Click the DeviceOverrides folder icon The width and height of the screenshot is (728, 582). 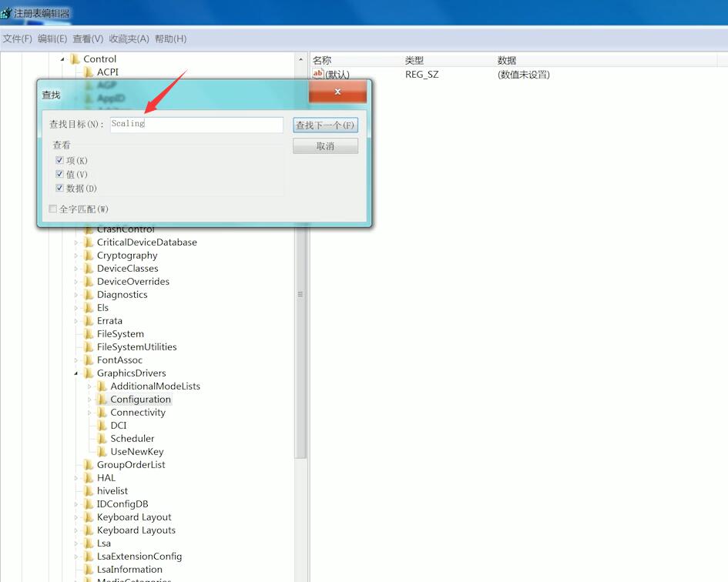click(89, 281)
